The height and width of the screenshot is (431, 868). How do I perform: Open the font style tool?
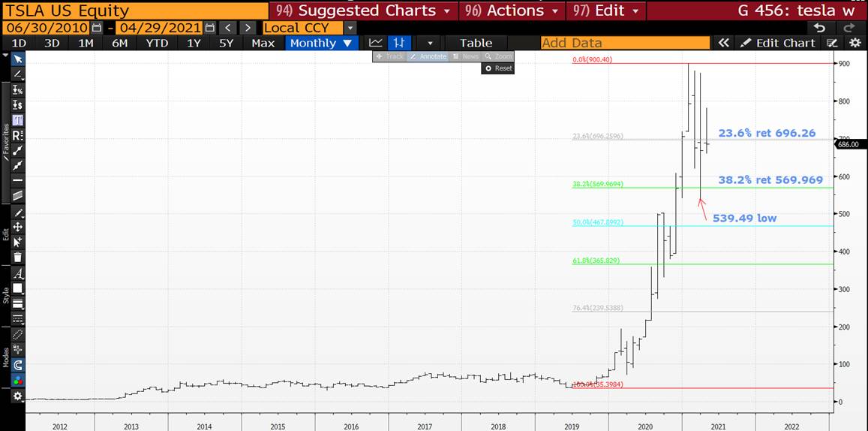click(18, 273)
